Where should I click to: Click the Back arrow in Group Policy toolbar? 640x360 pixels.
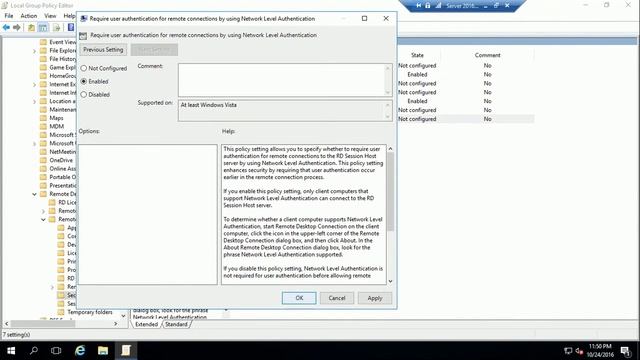6,27
